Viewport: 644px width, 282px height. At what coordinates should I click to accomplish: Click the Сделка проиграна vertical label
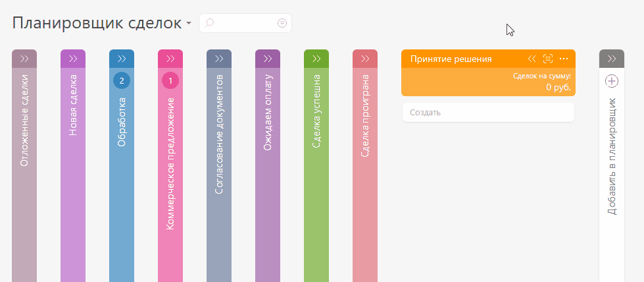[365, 116]
